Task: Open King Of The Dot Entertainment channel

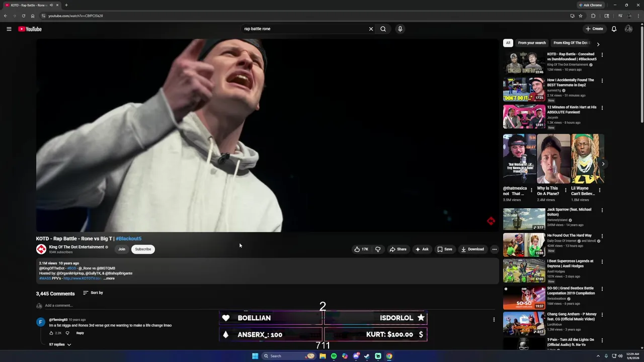Action: pyautogui.click(x=76, y=247)
